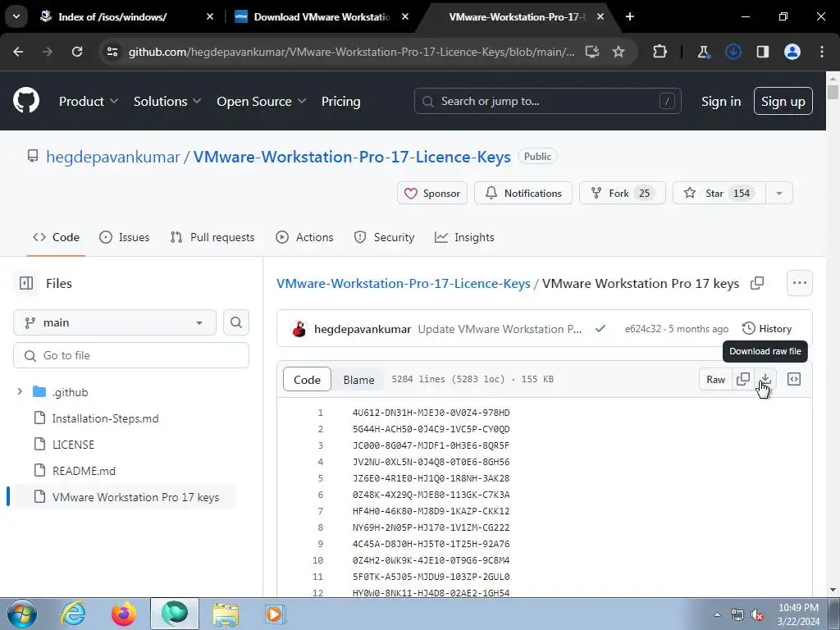The height and width of the screenshot is (630, 840).
Task: Open the Chrome profile avatar
Action: point(792,52)
